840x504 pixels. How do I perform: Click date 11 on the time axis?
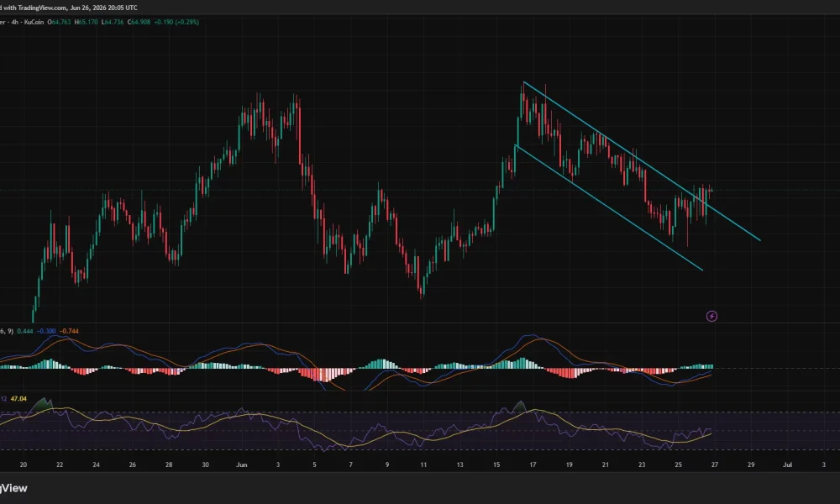423,465
